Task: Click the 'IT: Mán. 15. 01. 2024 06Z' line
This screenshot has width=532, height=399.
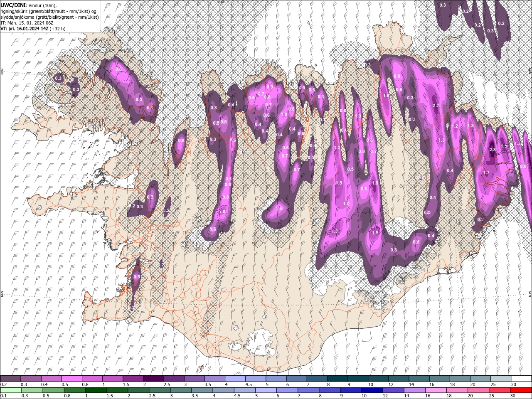Action: point(27,23)
